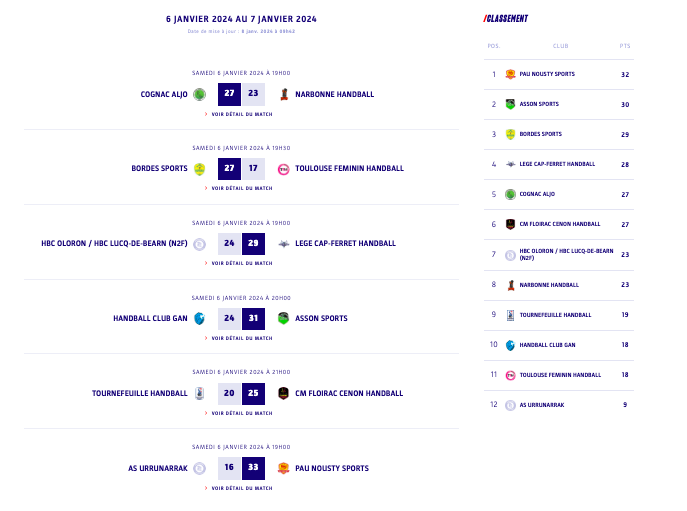Click the Cognac ALJO logo in match row
The width and height of the screenshot is (687, 511).
(199, 94)
